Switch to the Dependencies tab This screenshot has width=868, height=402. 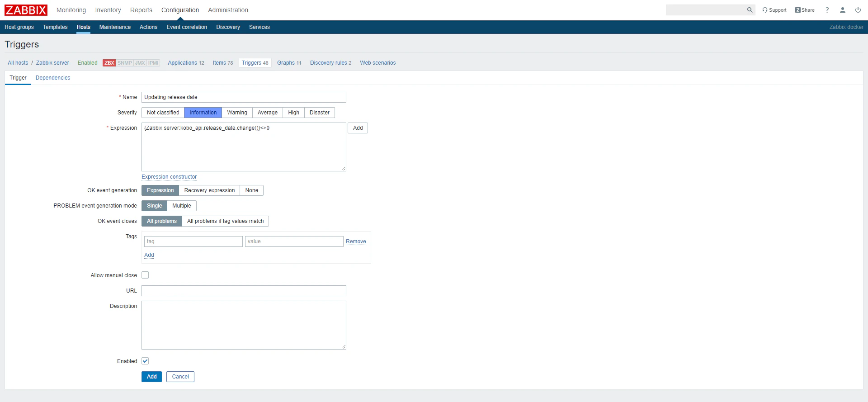coord(53,78)
